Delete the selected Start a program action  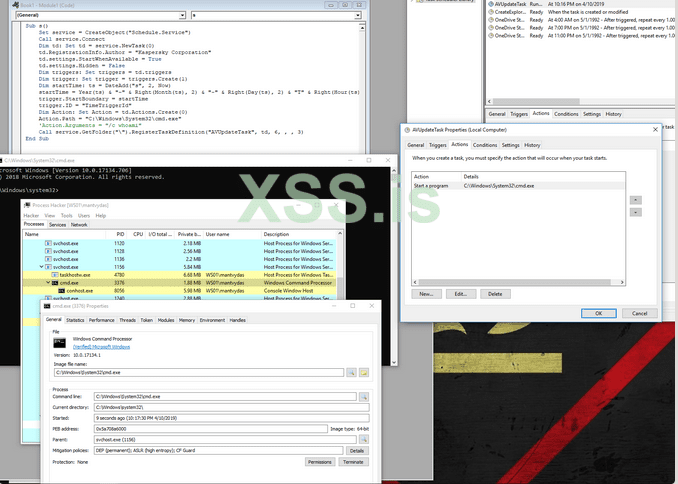(x=496, y=294)
